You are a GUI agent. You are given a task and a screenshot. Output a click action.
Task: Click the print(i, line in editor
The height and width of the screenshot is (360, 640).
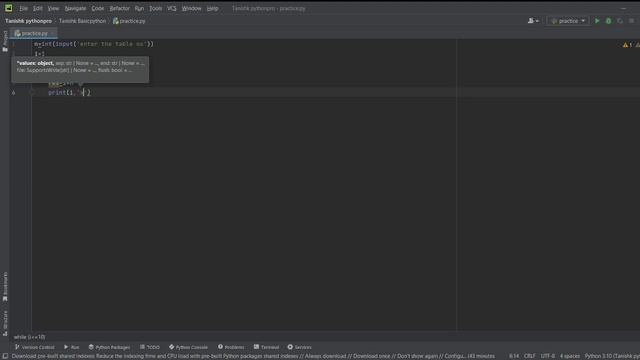click(69, 93)
